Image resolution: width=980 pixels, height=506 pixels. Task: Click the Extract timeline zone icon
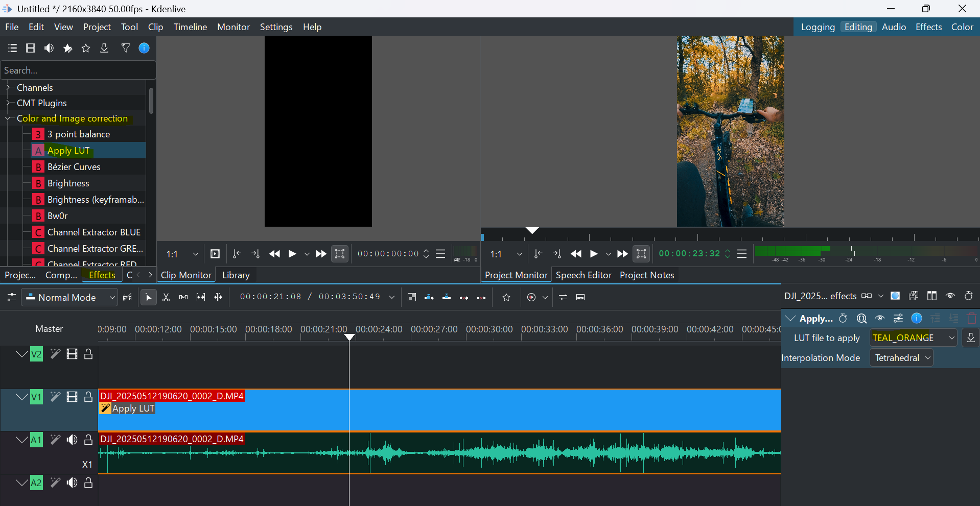coord(464,297)
